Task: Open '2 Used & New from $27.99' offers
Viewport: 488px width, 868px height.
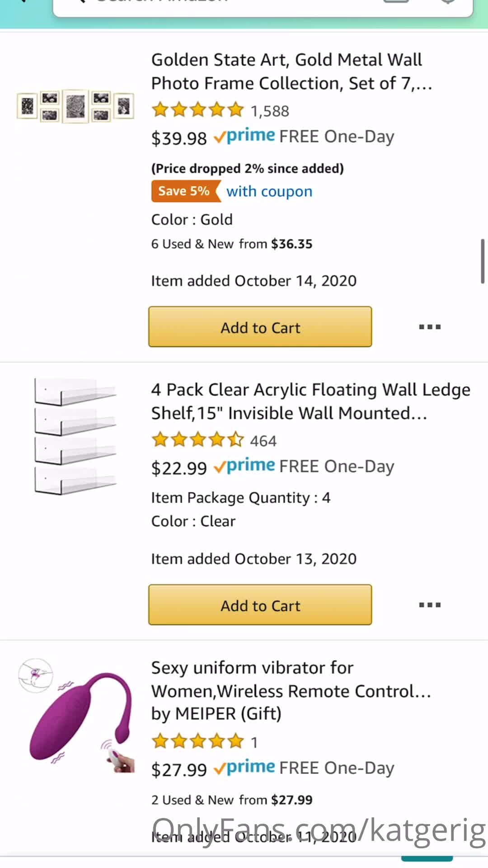Action: click(x=231, y=800)
